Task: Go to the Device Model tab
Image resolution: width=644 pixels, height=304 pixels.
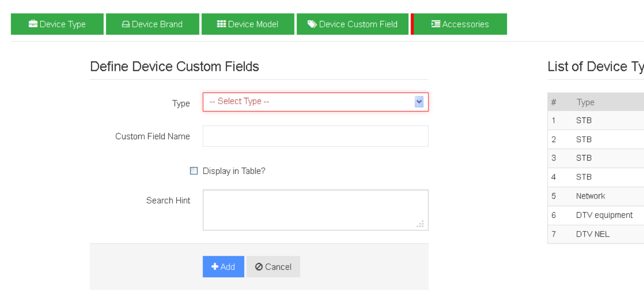Action: click(x=248, y=24)
